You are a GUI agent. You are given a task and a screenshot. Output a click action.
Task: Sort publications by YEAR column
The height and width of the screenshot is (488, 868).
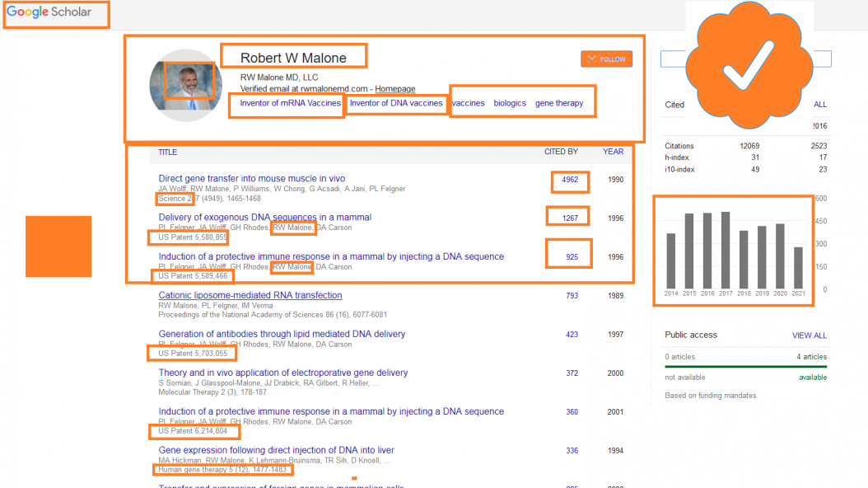click(613, 152)
